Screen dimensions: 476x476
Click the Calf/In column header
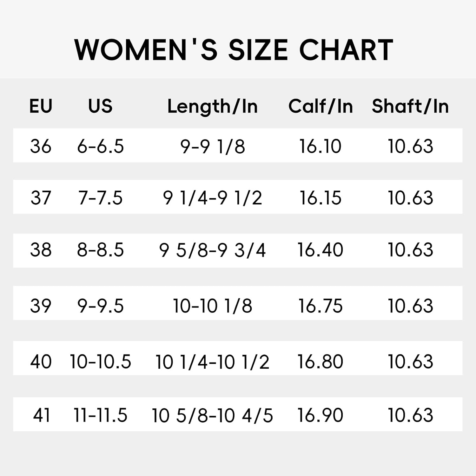(x=321, y=106)
